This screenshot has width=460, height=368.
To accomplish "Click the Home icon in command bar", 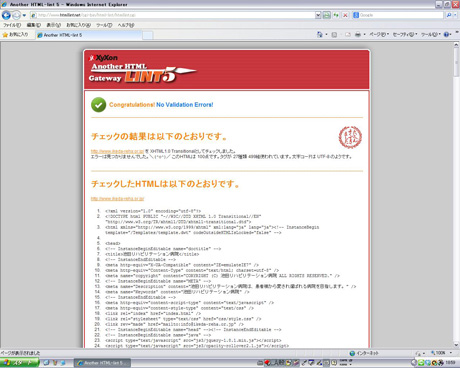I will [x=319, y=34].
